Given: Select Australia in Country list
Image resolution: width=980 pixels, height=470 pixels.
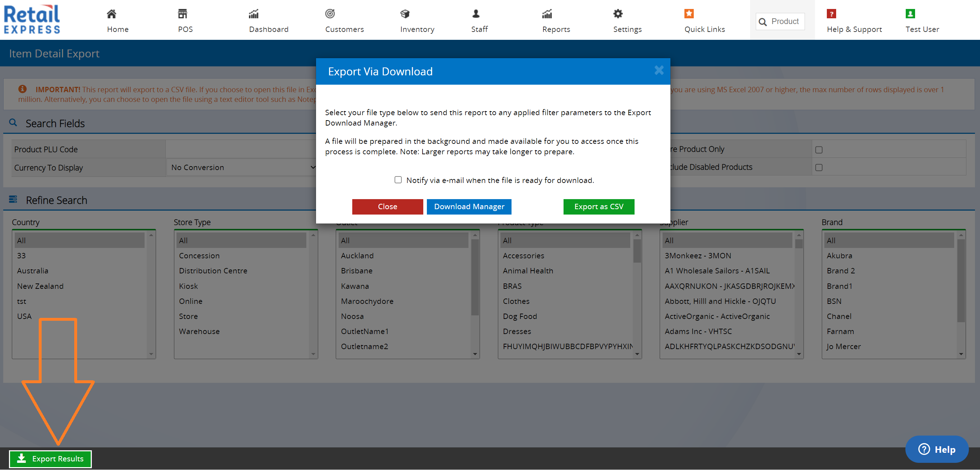Looking at the screenshot, I should tap(79, 271).
